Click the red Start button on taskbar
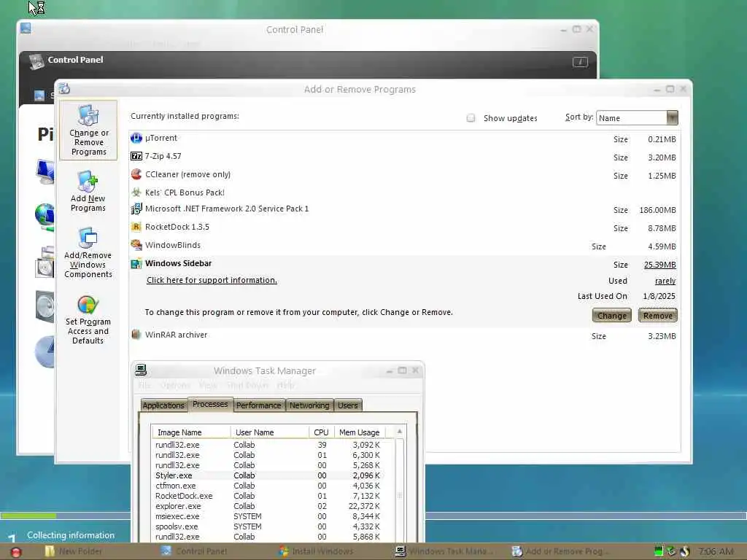 click(x=16, y=552)
